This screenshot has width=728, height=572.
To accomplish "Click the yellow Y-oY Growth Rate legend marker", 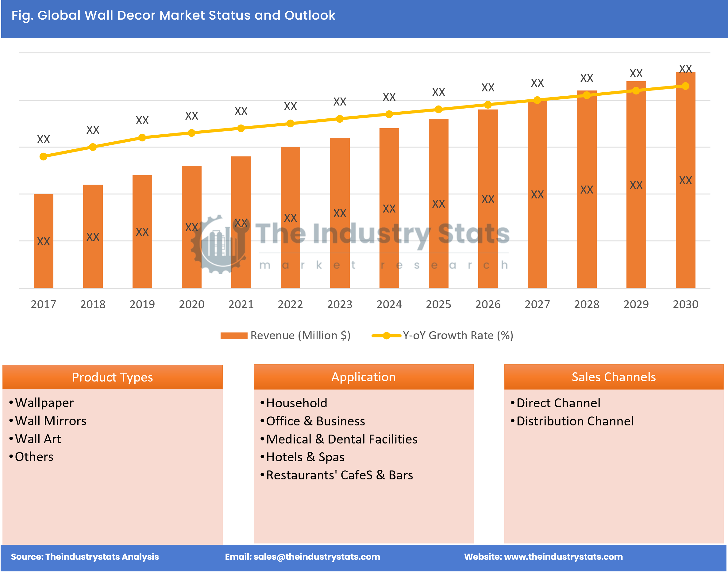I will point(386,336).
